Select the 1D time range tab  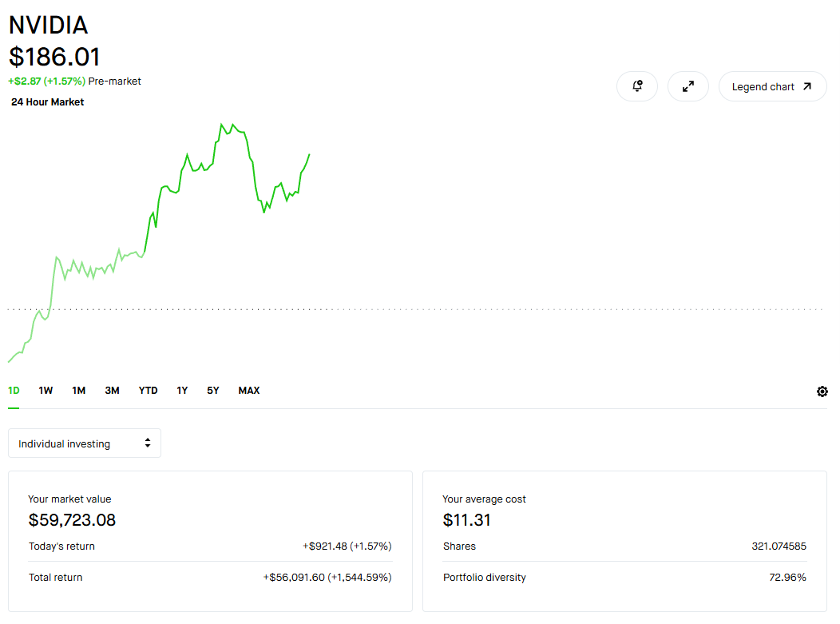14,390
